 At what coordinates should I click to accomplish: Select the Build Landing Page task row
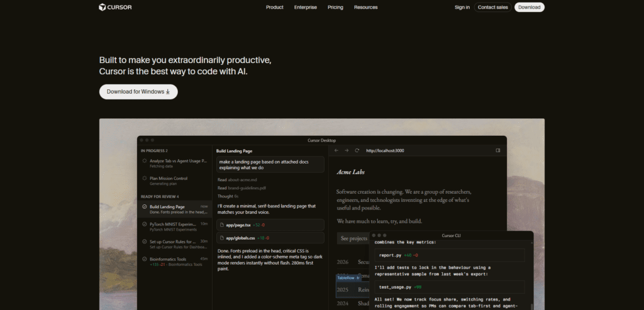click(x=175, y=209)
